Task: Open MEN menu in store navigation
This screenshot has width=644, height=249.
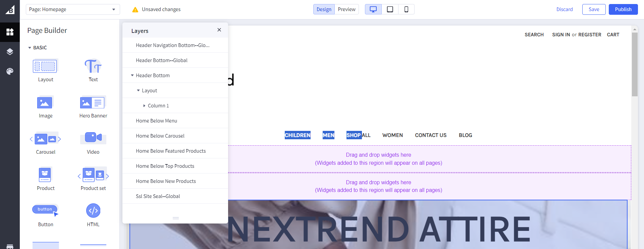Action: (328, 135)
